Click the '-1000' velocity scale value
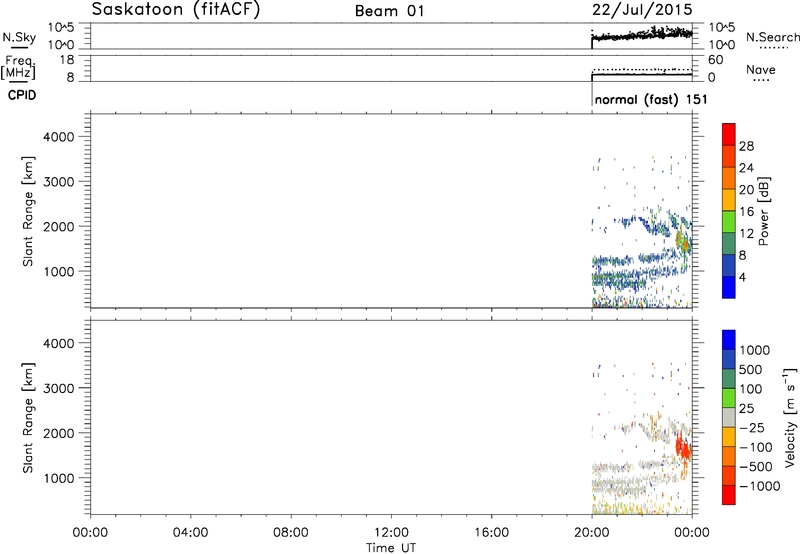Image resolution: width=800 pixels, height=554 pixels. (760, 486)
